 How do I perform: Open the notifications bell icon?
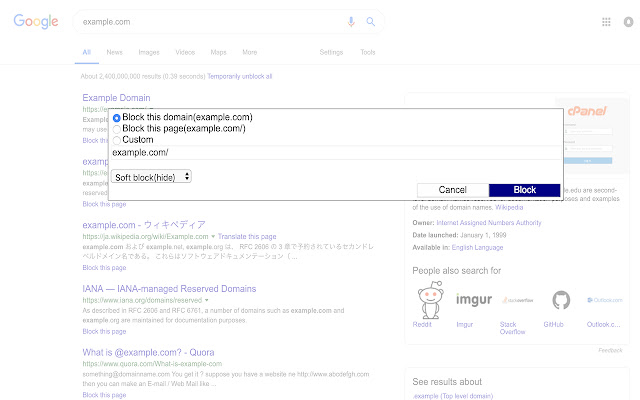click(x=629, y=22)
